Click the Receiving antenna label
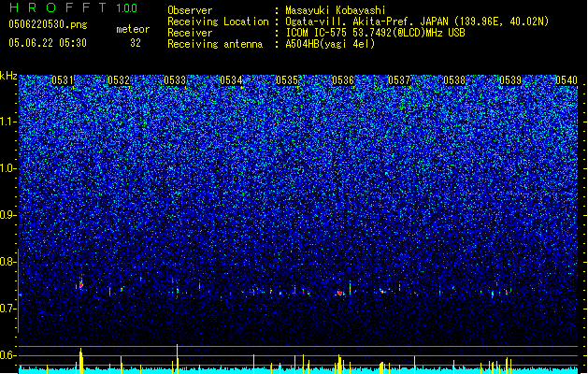Image resolution: width=588 pixels, height=374 pixels. (x=215, y=44)
